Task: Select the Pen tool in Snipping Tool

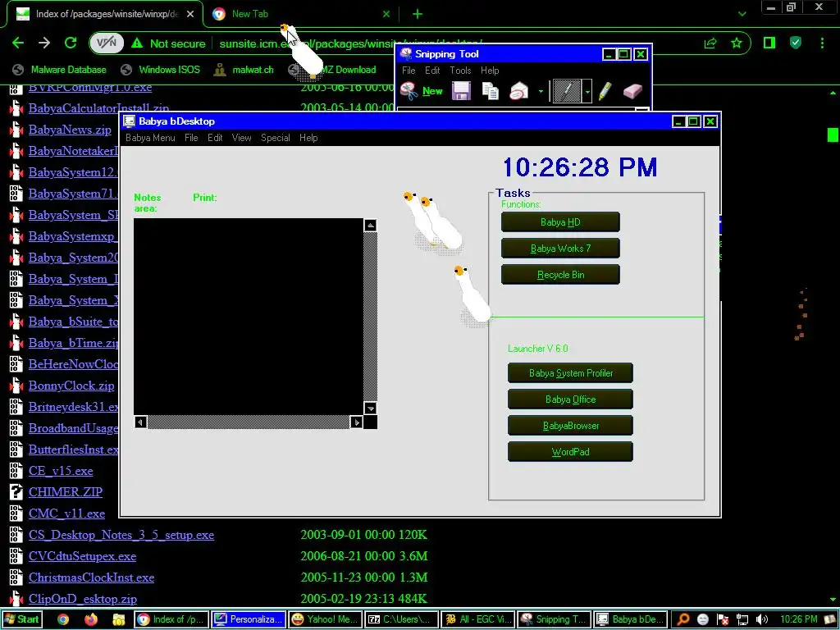Action: (x=567, y=91)
